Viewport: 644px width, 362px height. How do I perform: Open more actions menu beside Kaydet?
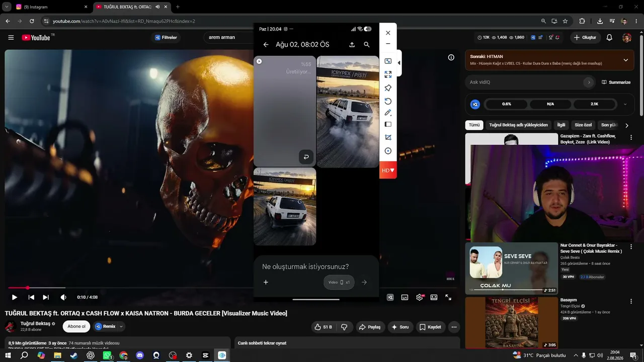(454, 327)
